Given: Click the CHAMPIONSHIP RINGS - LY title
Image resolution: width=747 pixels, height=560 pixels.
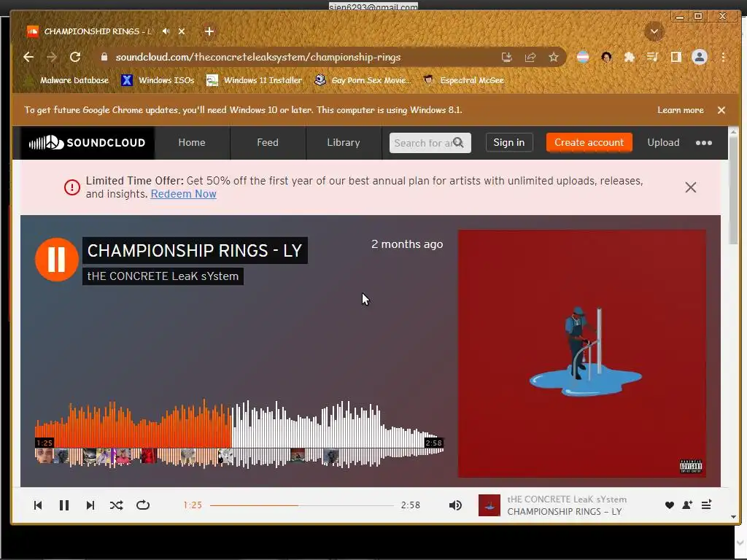Looking at the screenshot, I should [195, 251].
